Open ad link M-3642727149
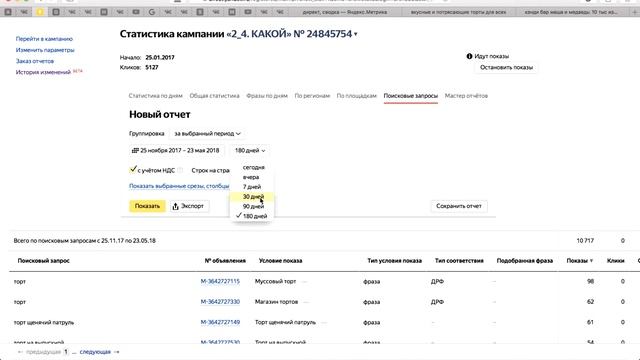The width and height of the screenshot is (640, 360). [220, 322]
